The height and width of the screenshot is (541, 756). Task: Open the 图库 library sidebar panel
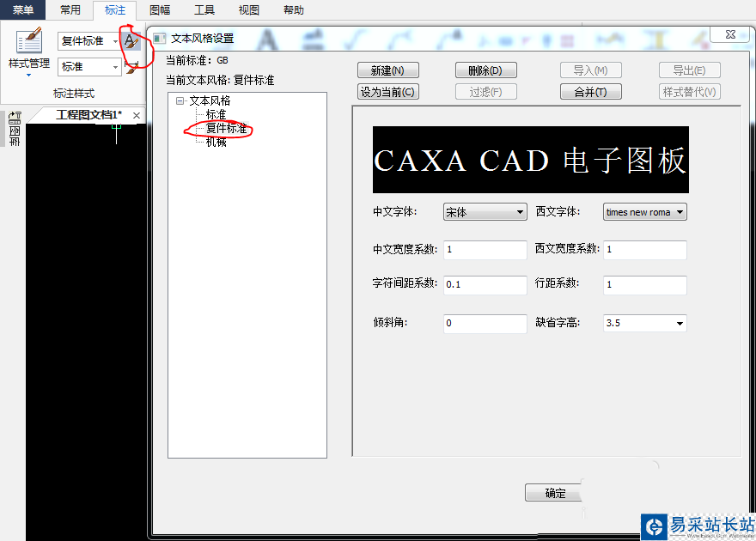click(15, 129)
